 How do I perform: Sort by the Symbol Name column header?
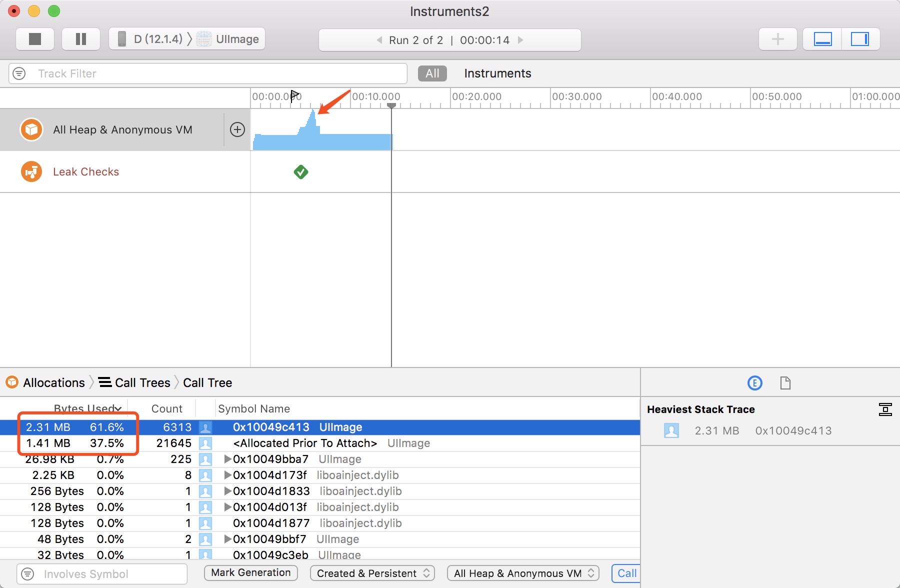(x=254, y=408)
